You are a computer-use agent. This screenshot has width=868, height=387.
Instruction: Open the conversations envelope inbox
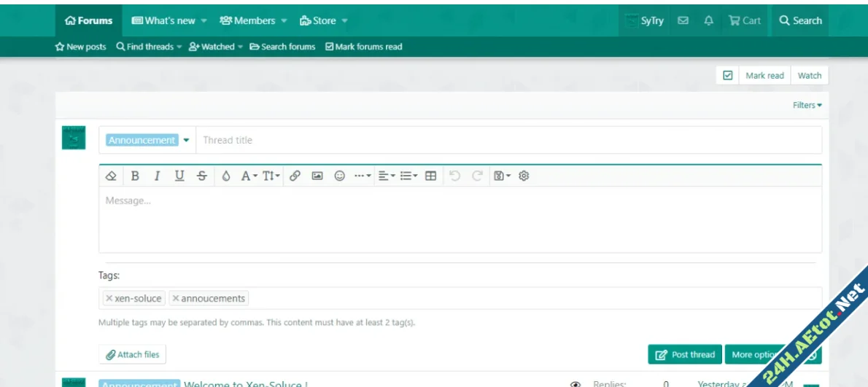point(683,21)
